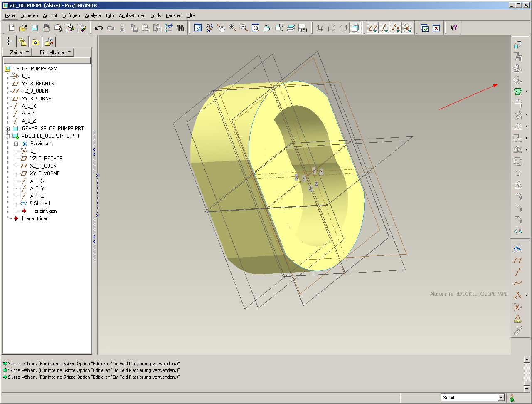Viewport: 532px width, 404px height.
Task: Toggle datum planes display
Action: coord(373,28)
